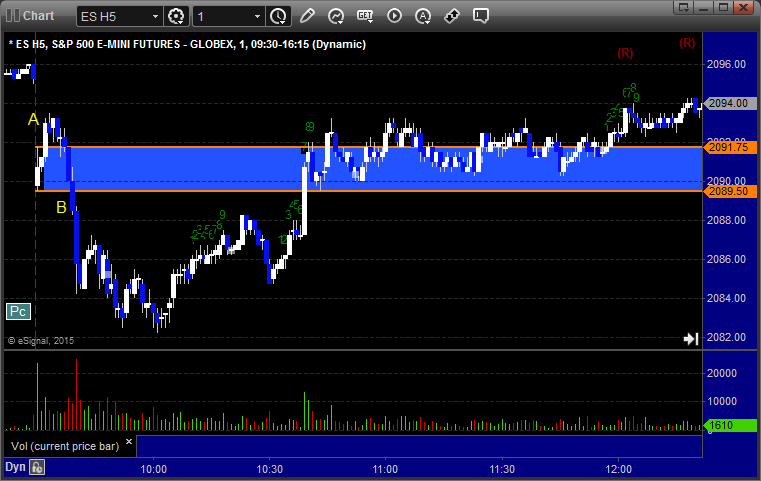Click the 10:30 time axis label
Image resolution: width=761 pixels, height=481 pixels.
(269, 469)
